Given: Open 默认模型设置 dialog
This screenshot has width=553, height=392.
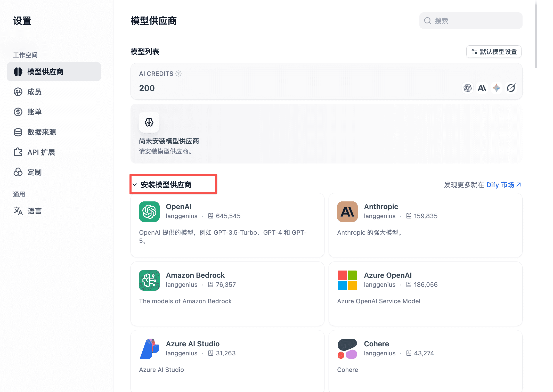Looking at the screenshot, I should [x=494, y=52].
